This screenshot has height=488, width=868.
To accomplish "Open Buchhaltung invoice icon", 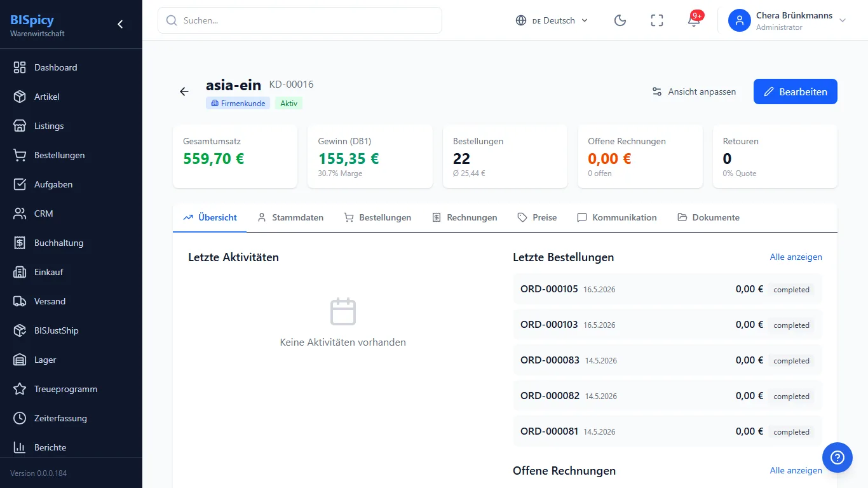I will click(x=20, y=243).
